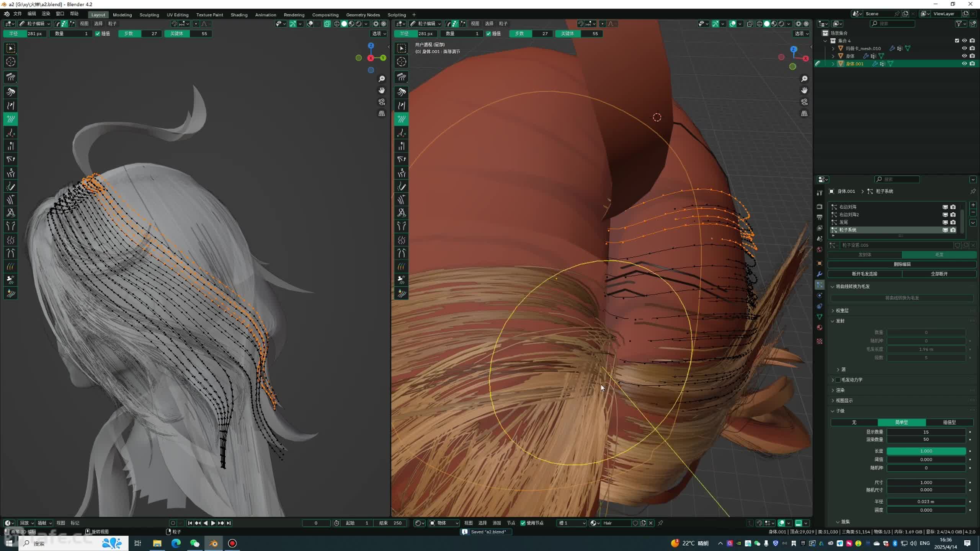The height and width of the screenshot is (551, 980).
Task: Select the 插值型 children option
Action: 949,422
